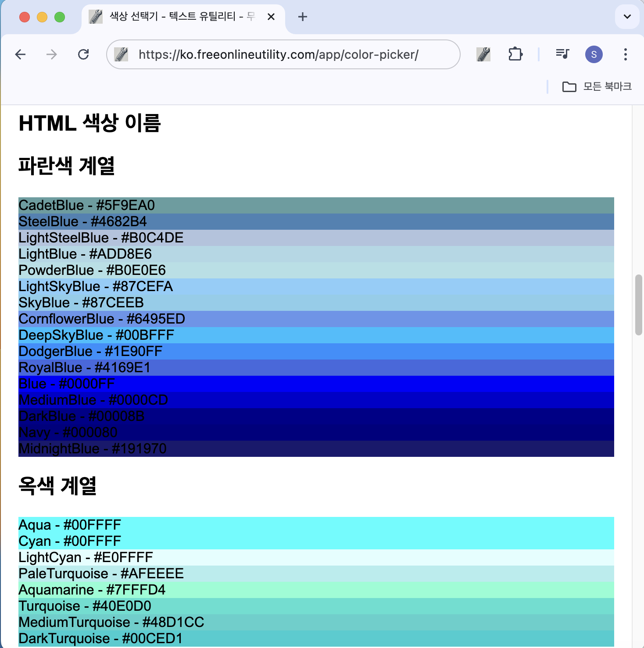The image size is (644, 648).
Task: Select the DeepSkyBlue #00BFFF swatch
Action: [x=316, y=335]
